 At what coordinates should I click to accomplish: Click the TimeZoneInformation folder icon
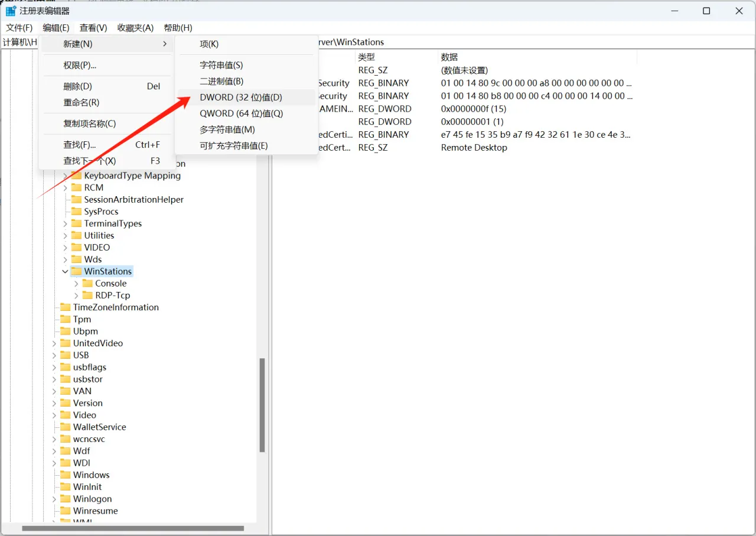[x=65, y=307]
